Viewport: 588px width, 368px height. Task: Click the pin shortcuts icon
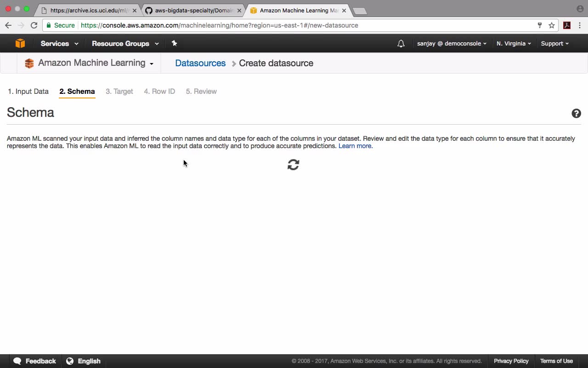(x=174, y=43)
